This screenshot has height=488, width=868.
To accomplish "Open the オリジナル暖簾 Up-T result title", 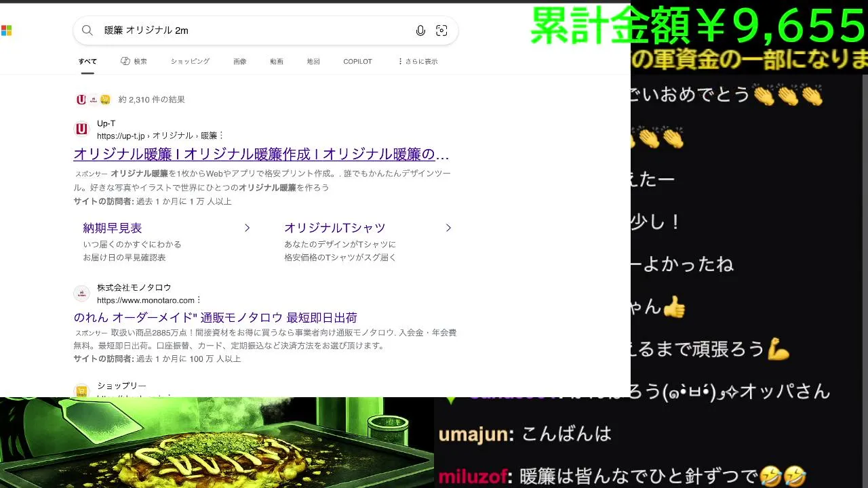I will pyautogui.click(x=261, y=154).
